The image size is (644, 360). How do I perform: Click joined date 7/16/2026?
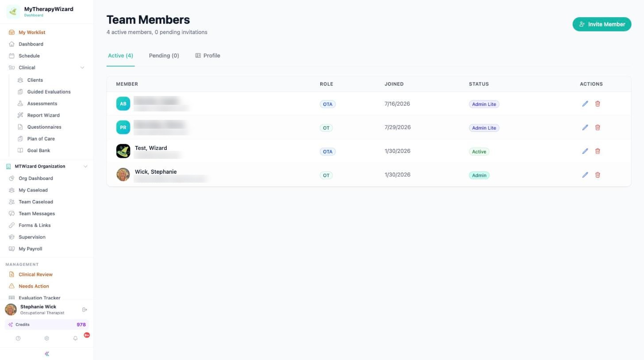point(397,104)
